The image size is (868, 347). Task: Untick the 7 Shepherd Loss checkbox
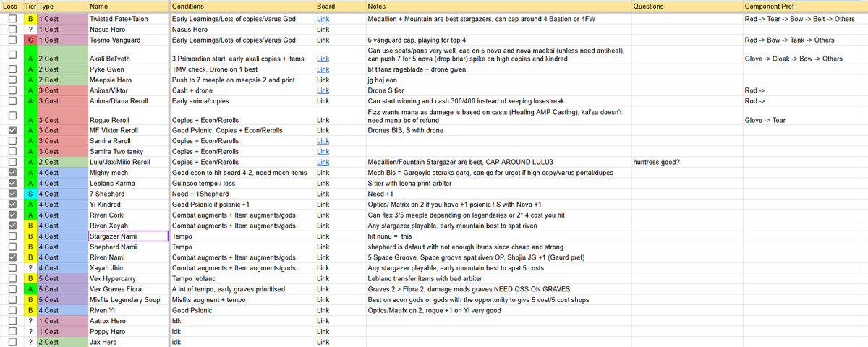12,194
